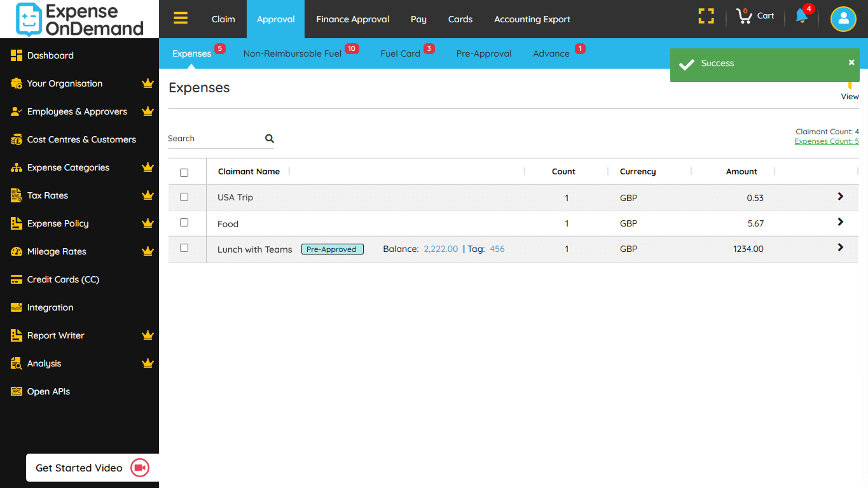Click the Tax Rates icon
Screen dimensions: 868x488
17,195
